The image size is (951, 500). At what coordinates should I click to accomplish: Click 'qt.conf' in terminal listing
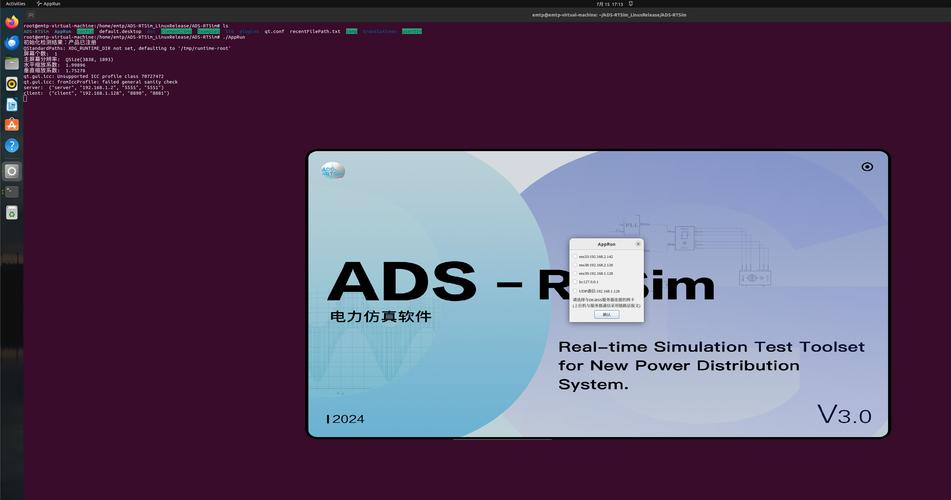274,31
